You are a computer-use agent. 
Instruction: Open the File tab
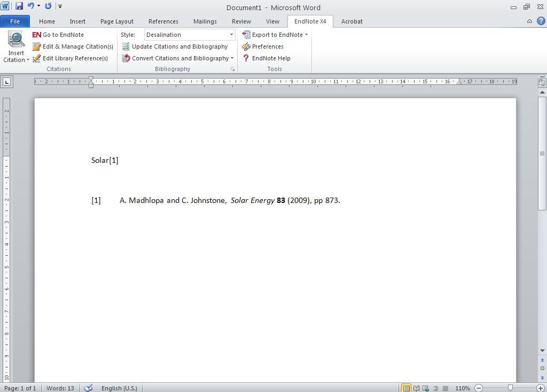(15, 21)
